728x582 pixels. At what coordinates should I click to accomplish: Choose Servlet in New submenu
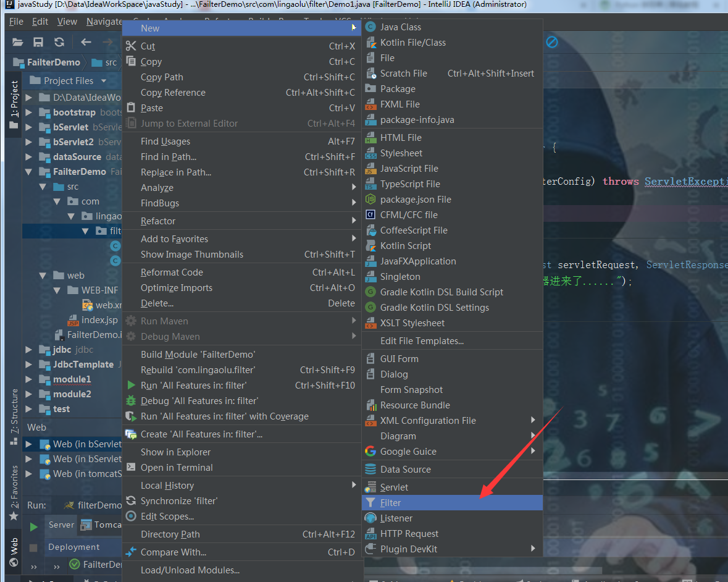[452, 487]
